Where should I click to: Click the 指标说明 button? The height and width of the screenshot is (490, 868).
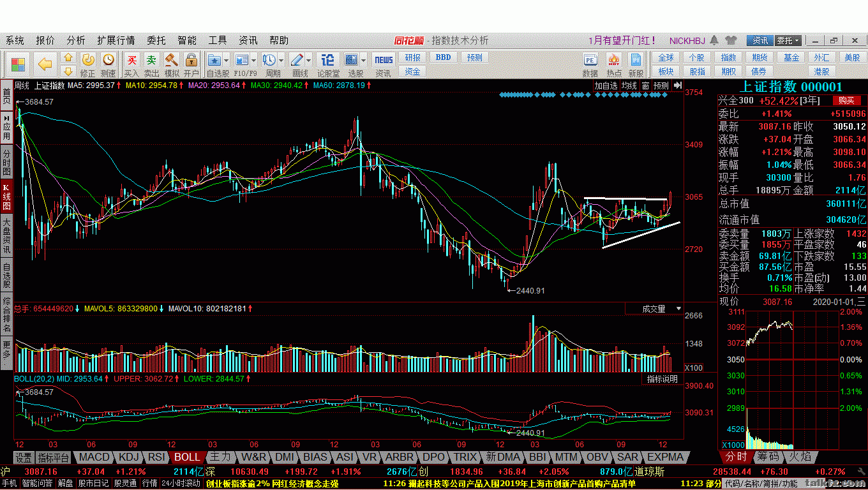(x=662, y=379)
